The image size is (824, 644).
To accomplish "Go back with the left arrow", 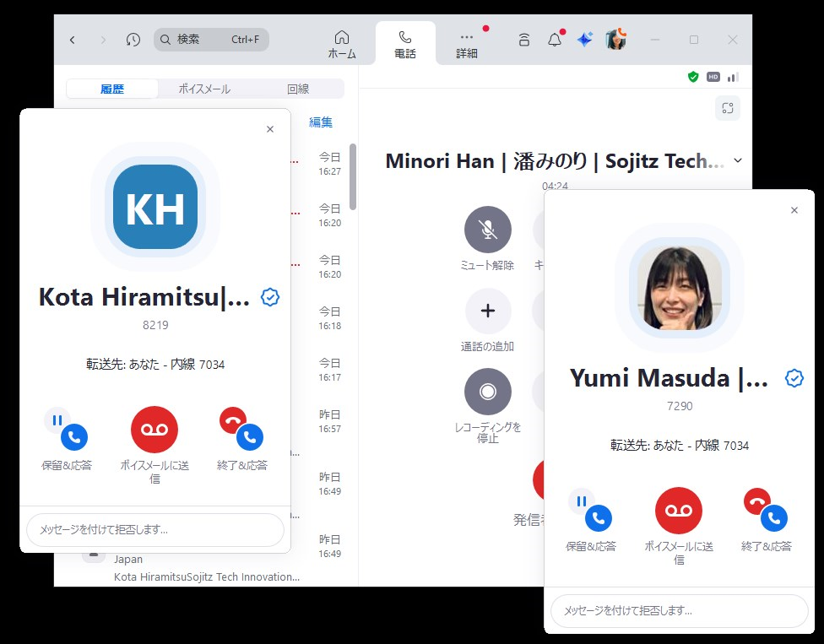I will pos(73,40).
